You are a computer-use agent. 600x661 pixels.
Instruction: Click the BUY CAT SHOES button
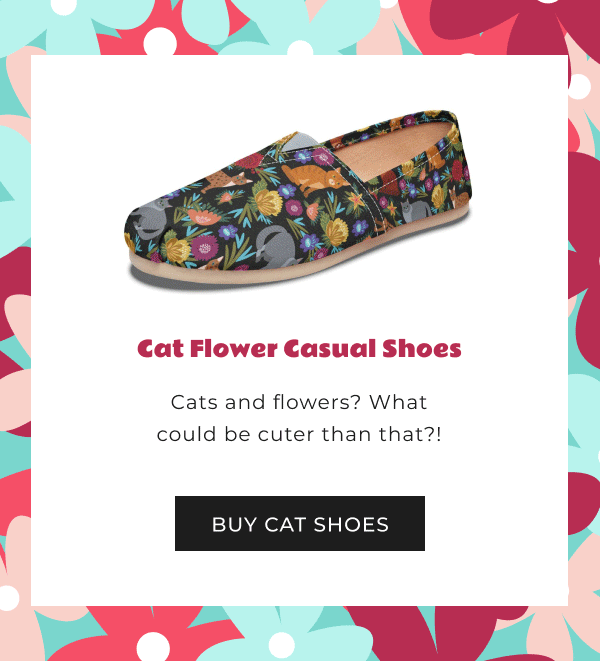(x=300, y=523)
